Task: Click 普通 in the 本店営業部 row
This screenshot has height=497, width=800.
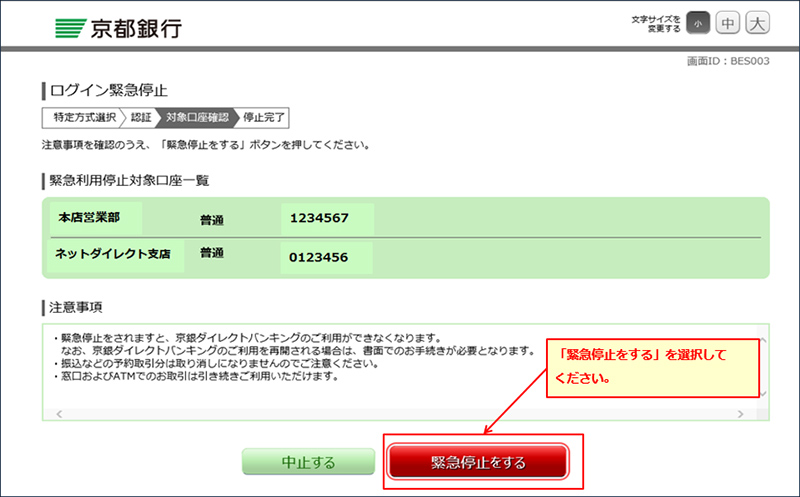Action: pos(212,220)
